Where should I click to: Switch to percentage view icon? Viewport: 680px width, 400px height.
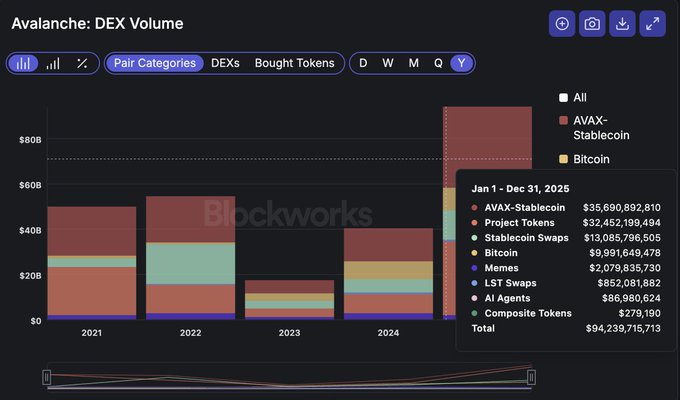click(82, 63)
